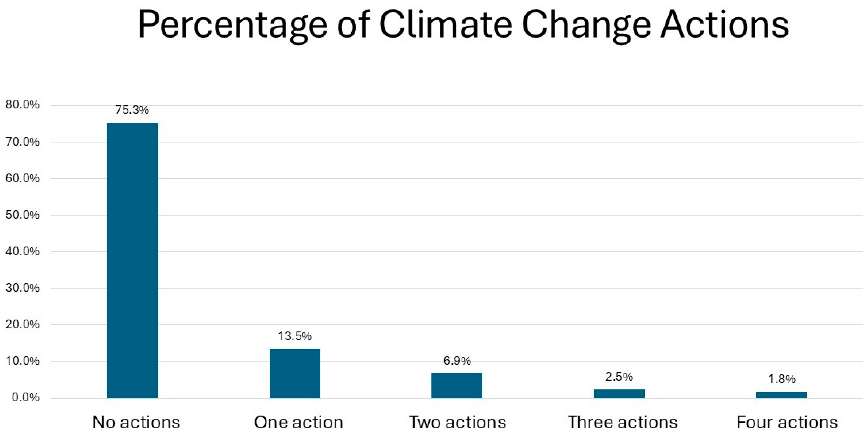Image resolution: width=868 pixels, height=436 pixels.
Task: Click the 6.9% data label
Action: pyautogui.click(x=457, y=361)
